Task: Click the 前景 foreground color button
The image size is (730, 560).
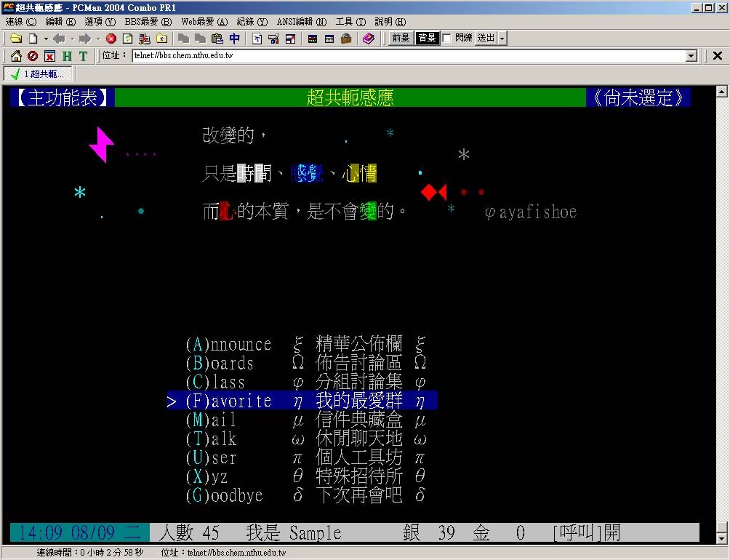Action: pos(401,39)
